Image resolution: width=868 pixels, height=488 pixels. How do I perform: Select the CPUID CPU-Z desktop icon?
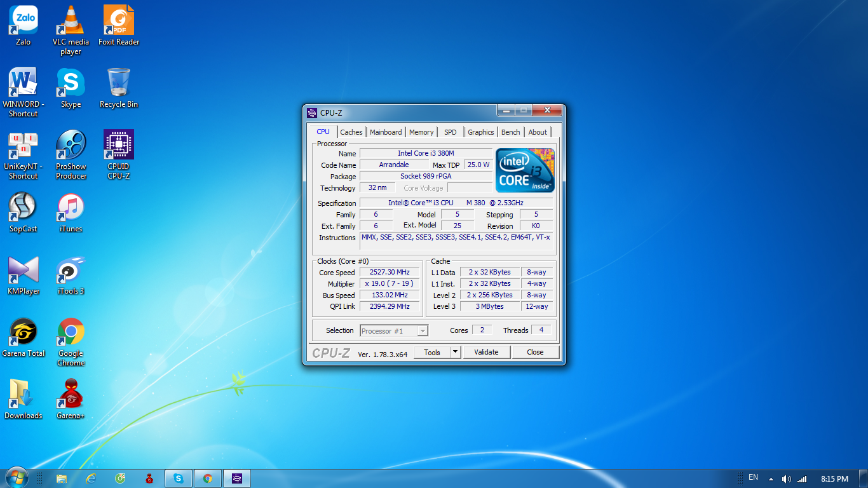click(x=119, y=146)
